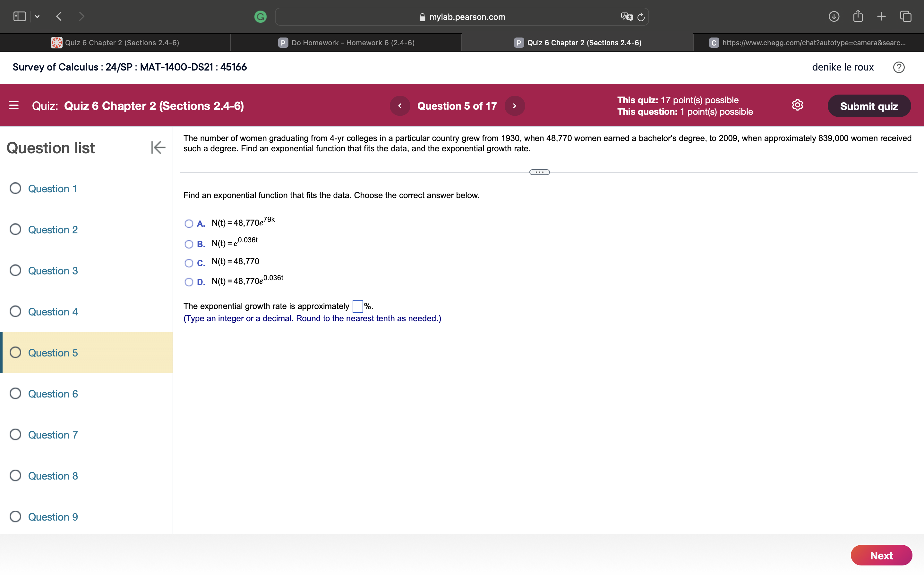The height and width of the screenshot is (577, 924).
Task: Go to next question with right chevron
Action: [x=514, y=106]
